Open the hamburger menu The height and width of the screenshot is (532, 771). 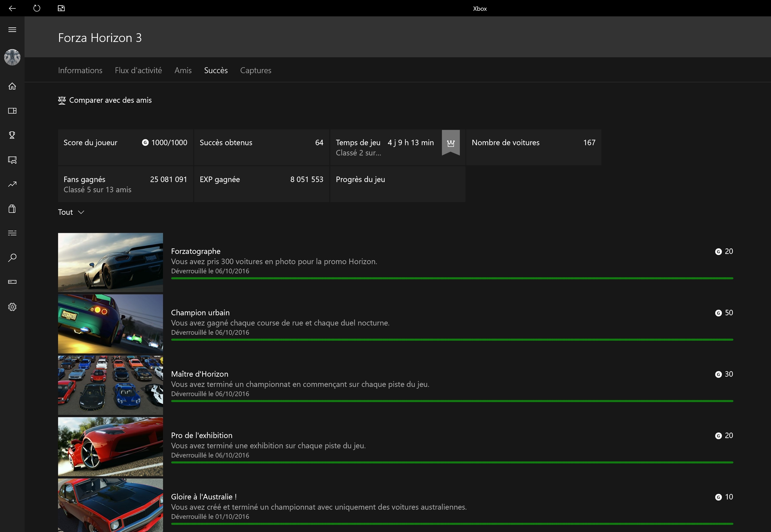(x=12, y=30)
